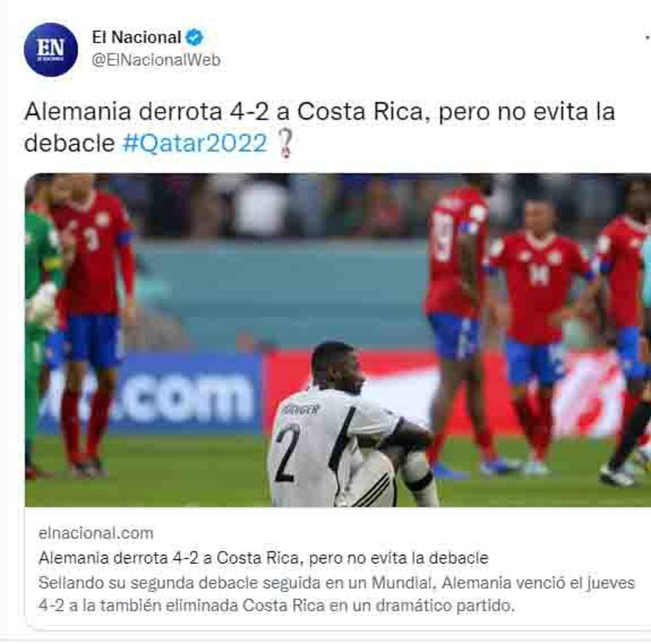This screenshot has width=651, height=644.
Task: Click the number 2 on the white jersey
Action: click(x=288, y=452)
